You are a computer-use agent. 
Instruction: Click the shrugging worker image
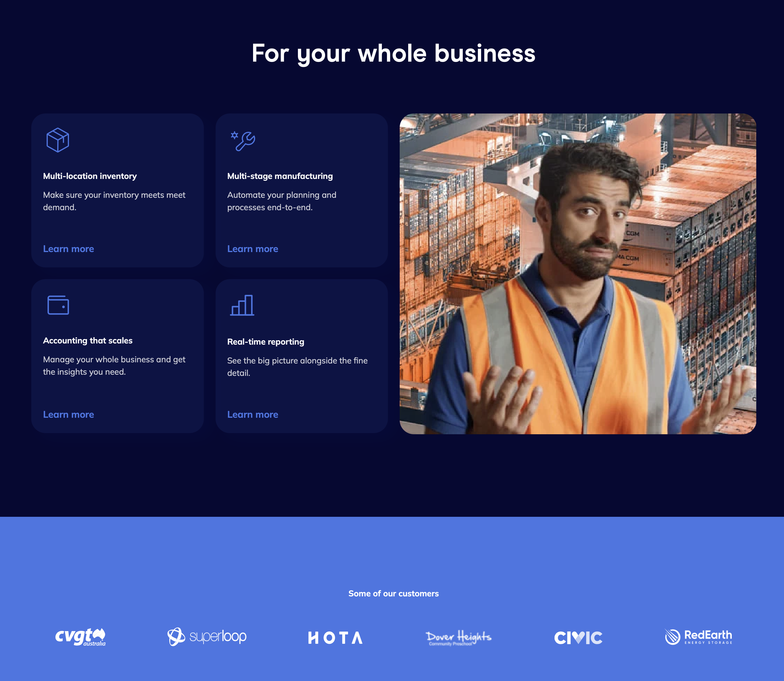pyautogui.click(x=578, y=274)
